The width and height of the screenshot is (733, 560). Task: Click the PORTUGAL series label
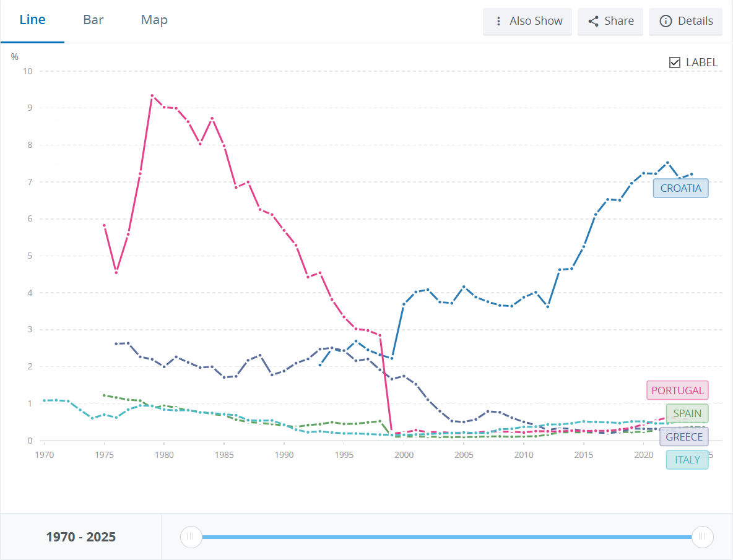tap(677, 390)
